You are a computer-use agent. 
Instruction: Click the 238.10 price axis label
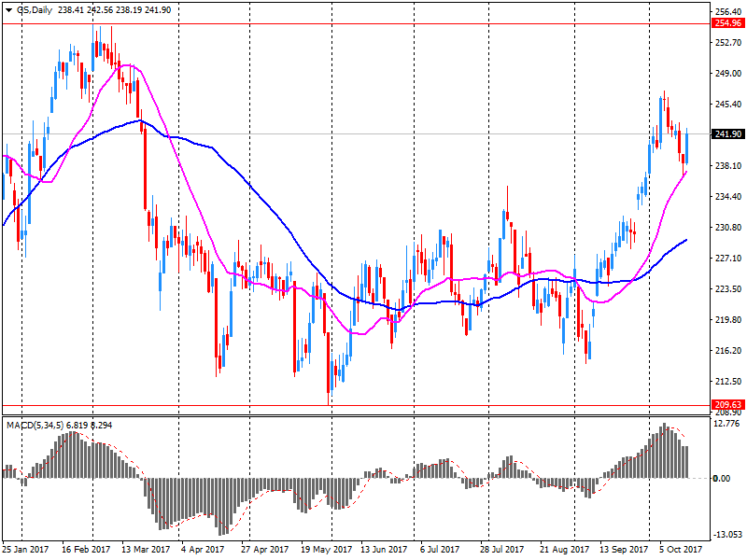click(x=728, y=166)
